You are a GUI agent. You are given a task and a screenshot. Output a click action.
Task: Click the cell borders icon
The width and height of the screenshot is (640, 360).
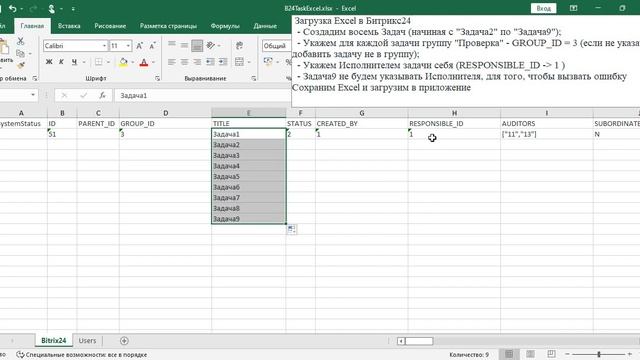point(99,62)
